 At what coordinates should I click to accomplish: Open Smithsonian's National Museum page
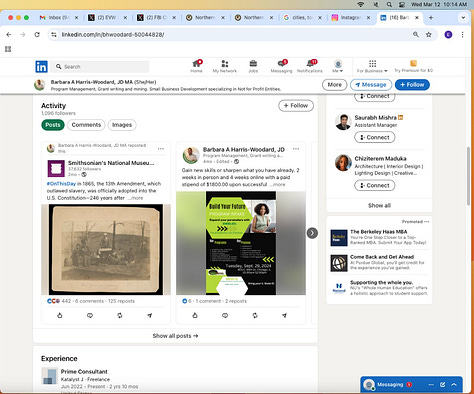click(x=111, y=163)
